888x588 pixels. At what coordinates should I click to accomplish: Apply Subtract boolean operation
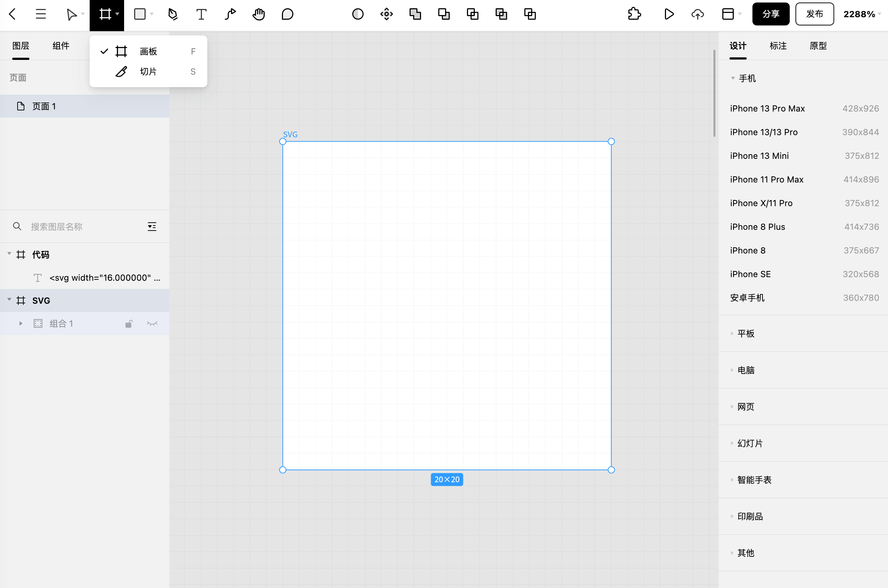tap(444, 14)
